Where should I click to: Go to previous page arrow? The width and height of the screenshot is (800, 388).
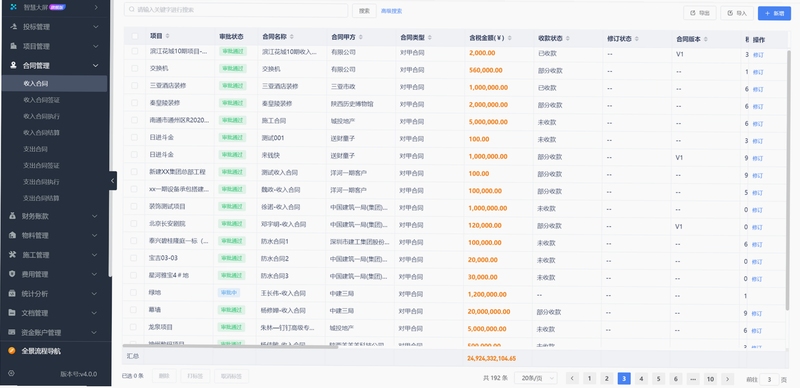click(x=572, y=379)
